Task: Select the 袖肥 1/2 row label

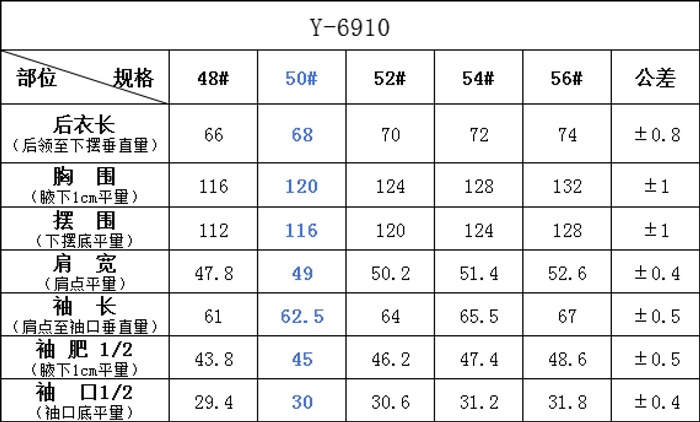Action: coord(85,358)
